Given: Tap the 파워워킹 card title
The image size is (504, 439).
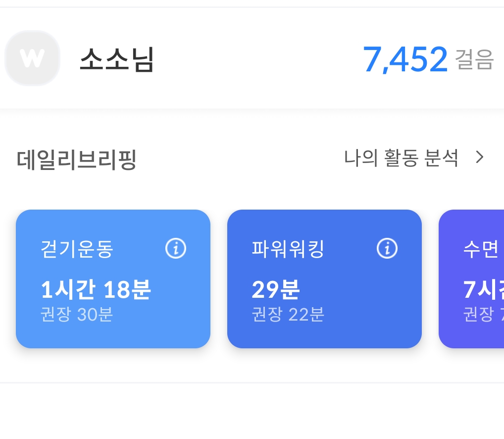Looking at the screenshot, I should (x=288, y=249).
